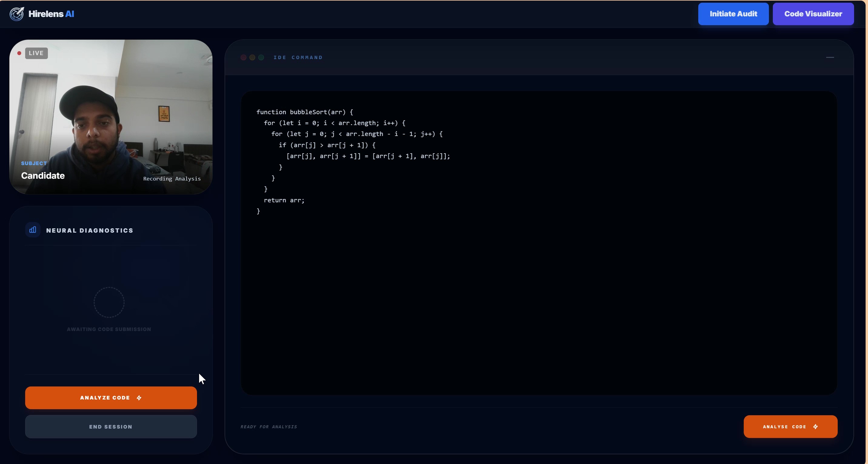Image resolution: width=868 pixels, height=464 pixels.
Task: Click lightning icon on left Analyze Code button
Action: 139,398
